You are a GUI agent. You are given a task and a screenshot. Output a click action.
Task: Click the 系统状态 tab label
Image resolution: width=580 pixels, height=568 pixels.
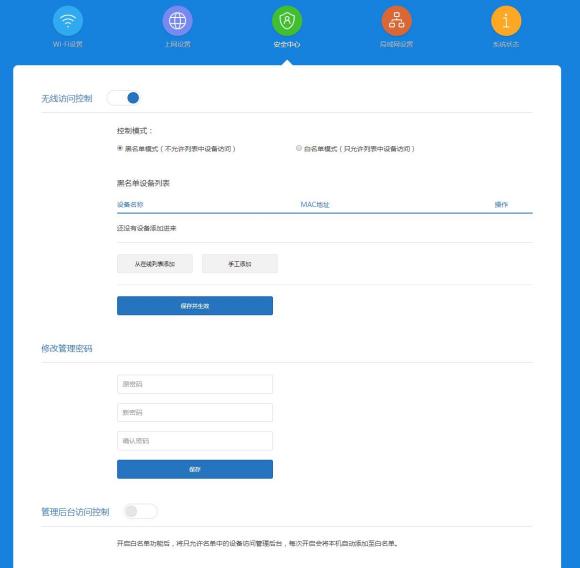point(506,44)
